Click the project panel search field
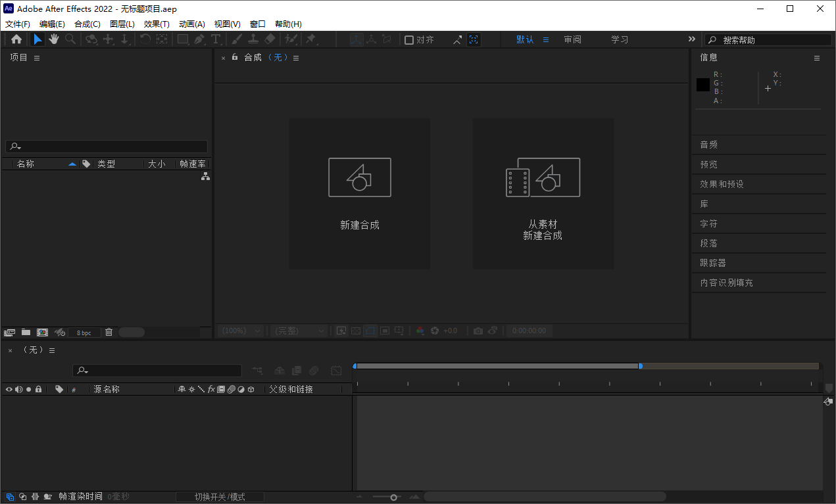836x504 pixels. [x=105, y=146]
